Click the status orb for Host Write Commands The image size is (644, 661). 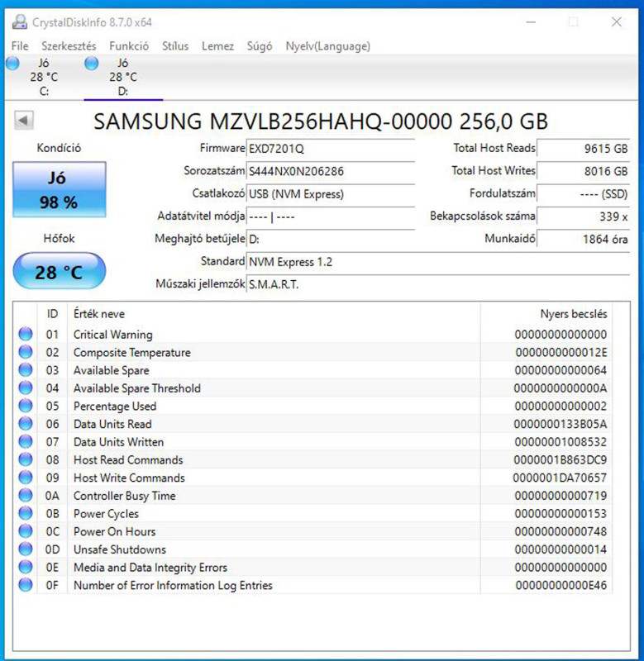(26, 478)
